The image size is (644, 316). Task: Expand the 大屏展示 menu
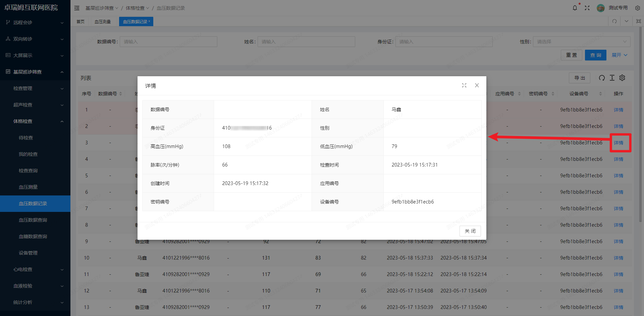[35, 55]
